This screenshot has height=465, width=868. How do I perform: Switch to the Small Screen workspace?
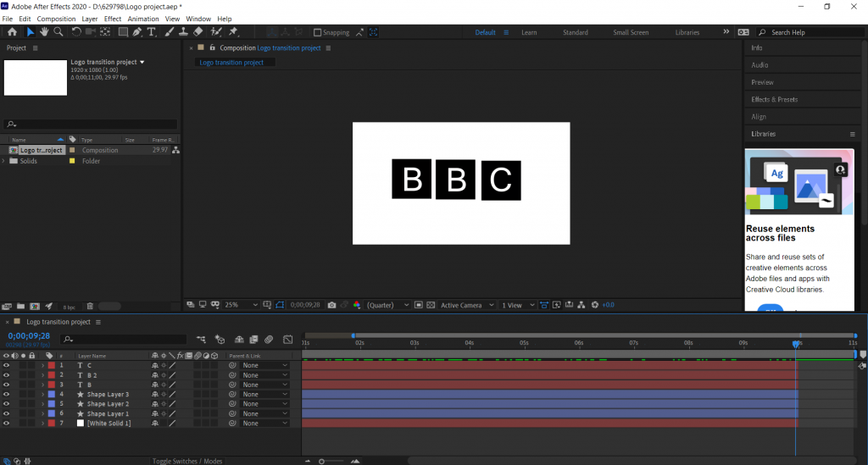pos(631,32)
